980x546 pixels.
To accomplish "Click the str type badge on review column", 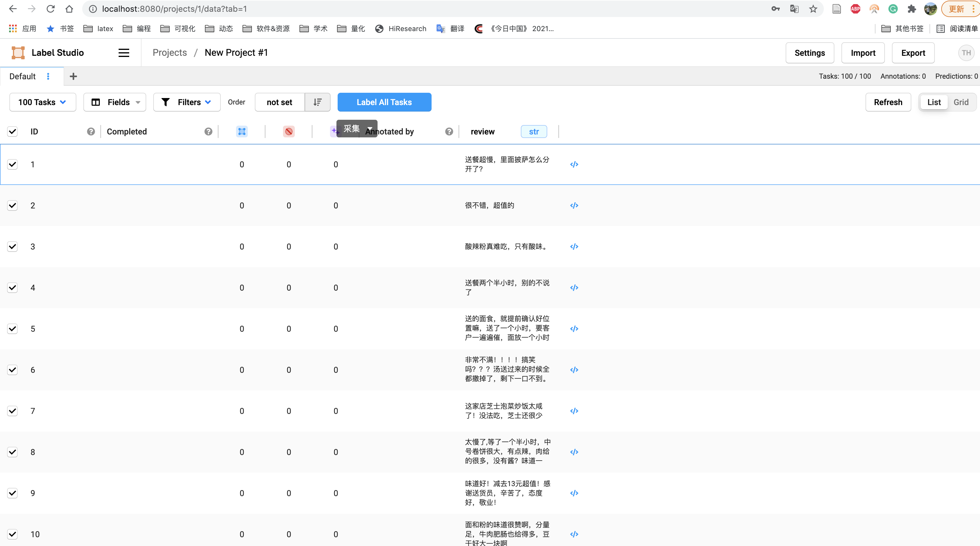I will pyautogui.click(x=534, y=131).
